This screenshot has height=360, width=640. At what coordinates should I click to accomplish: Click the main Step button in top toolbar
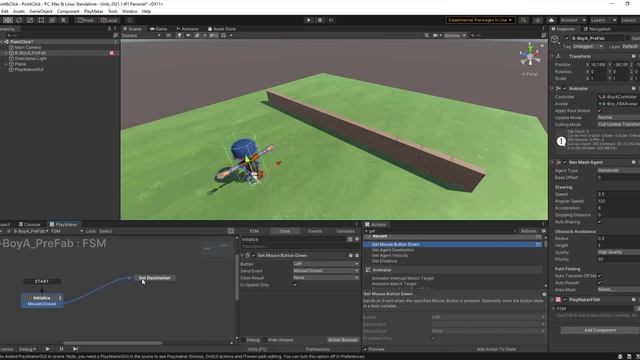[331, 20]
